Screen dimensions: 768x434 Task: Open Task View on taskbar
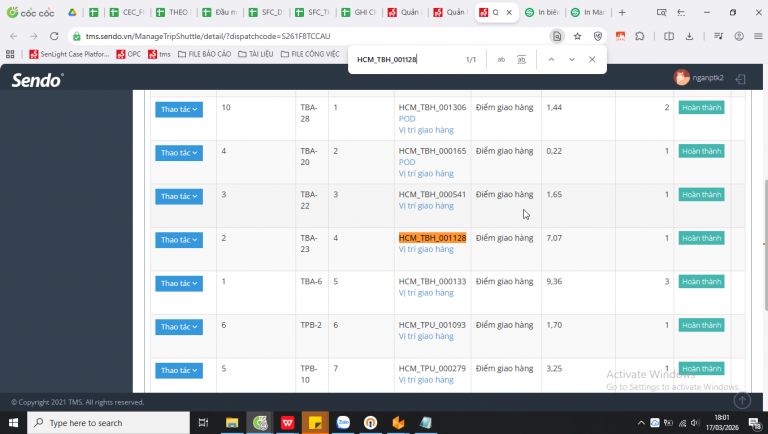pos(203,422)
